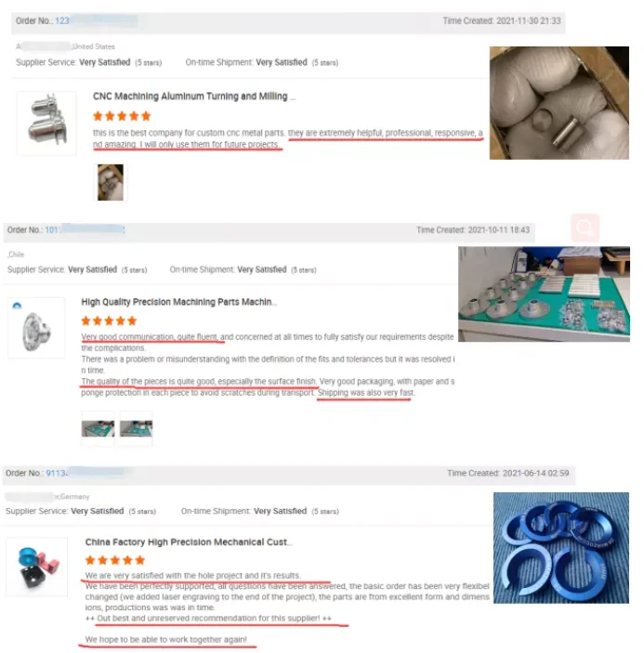Open second green table review photo thumbnail
The width and height of the screenshot is (644, 653).
point(137,428)
